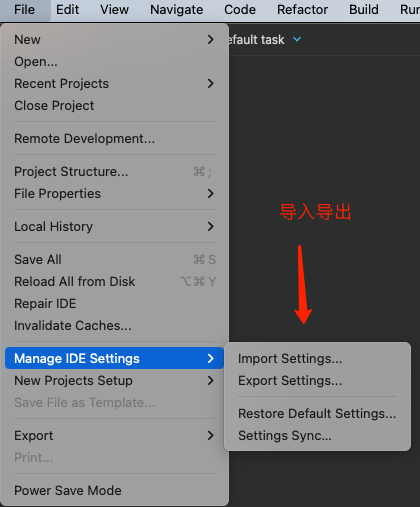This screenshot has width=420, height=507.
Task: Open the Recent Projects submenu chevron
Action: 210,84
